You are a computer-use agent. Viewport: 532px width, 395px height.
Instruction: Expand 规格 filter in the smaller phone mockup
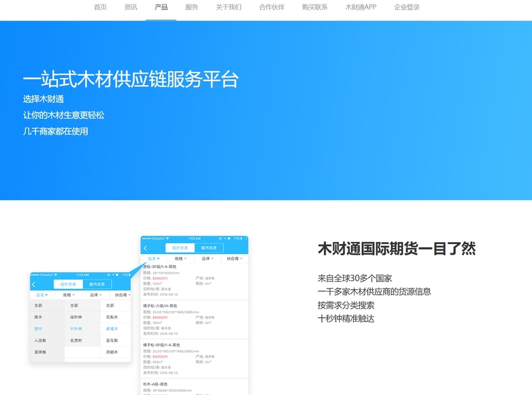(68, 295)
